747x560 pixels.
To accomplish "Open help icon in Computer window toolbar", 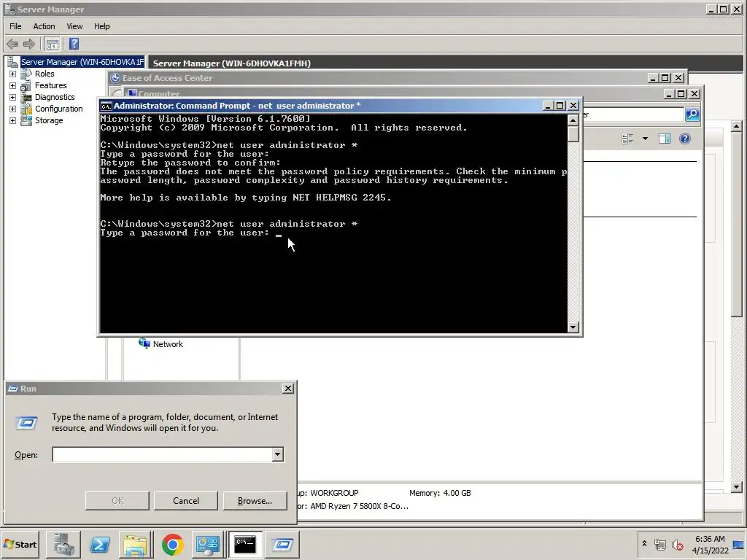I will pyautogui.click(x=684, y=139).
